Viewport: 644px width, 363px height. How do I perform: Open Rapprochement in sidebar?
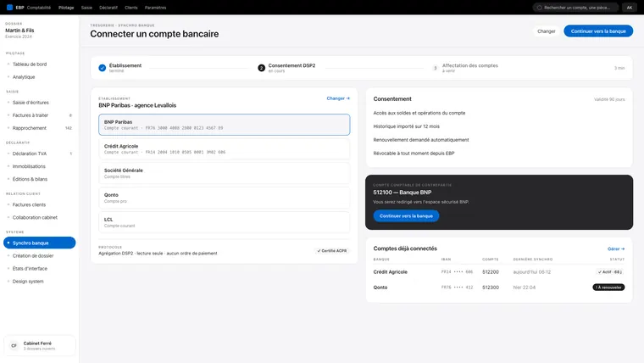click(x=40, y=128)
